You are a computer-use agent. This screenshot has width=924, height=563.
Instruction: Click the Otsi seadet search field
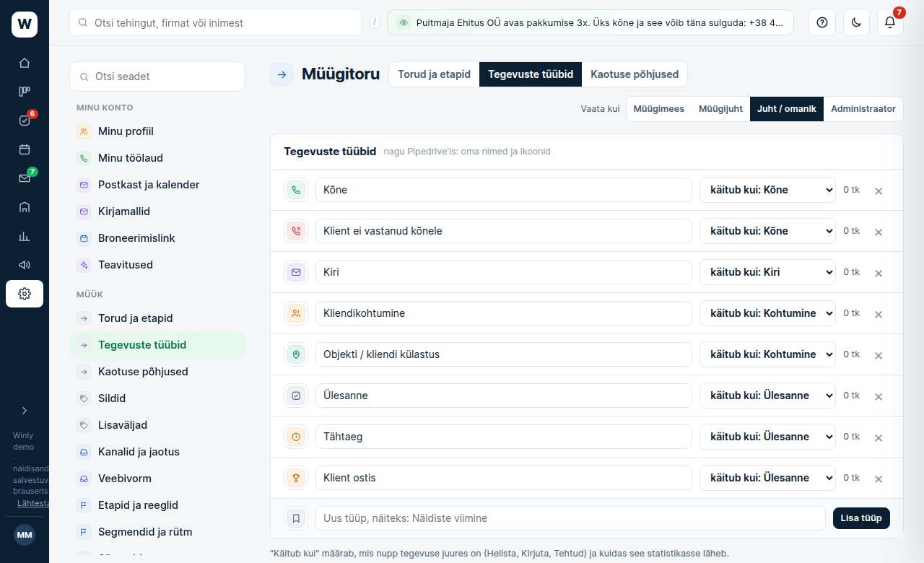[157, 77]
